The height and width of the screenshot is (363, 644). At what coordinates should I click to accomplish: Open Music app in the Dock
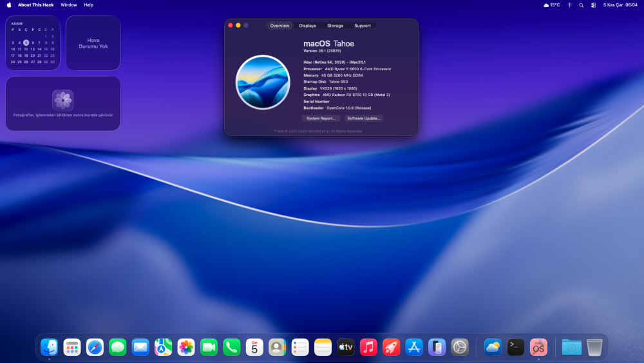(368, 348)
